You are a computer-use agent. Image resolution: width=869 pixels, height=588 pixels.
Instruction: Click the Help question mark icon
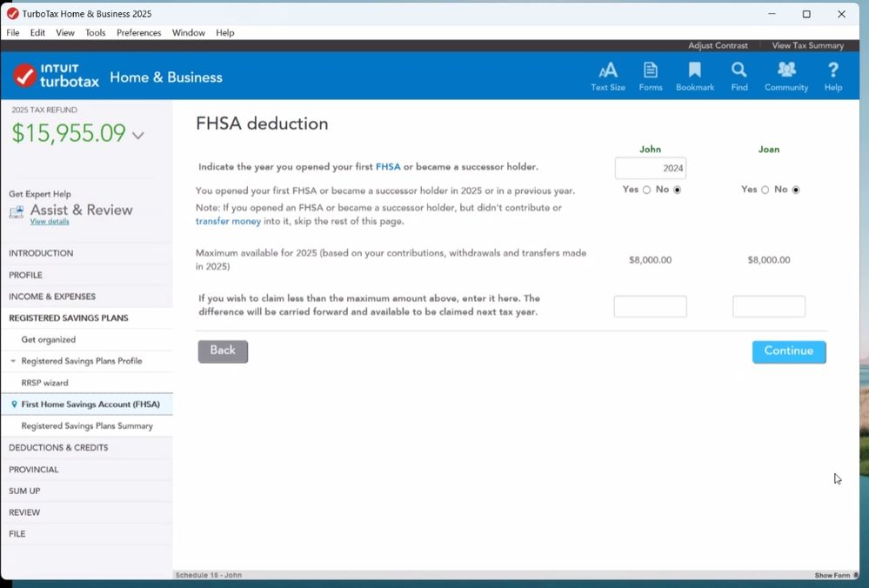[x=832, y=70]
